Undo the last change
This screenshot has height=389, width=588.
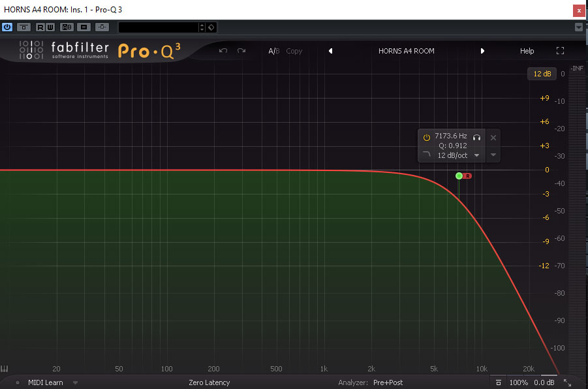223,51
